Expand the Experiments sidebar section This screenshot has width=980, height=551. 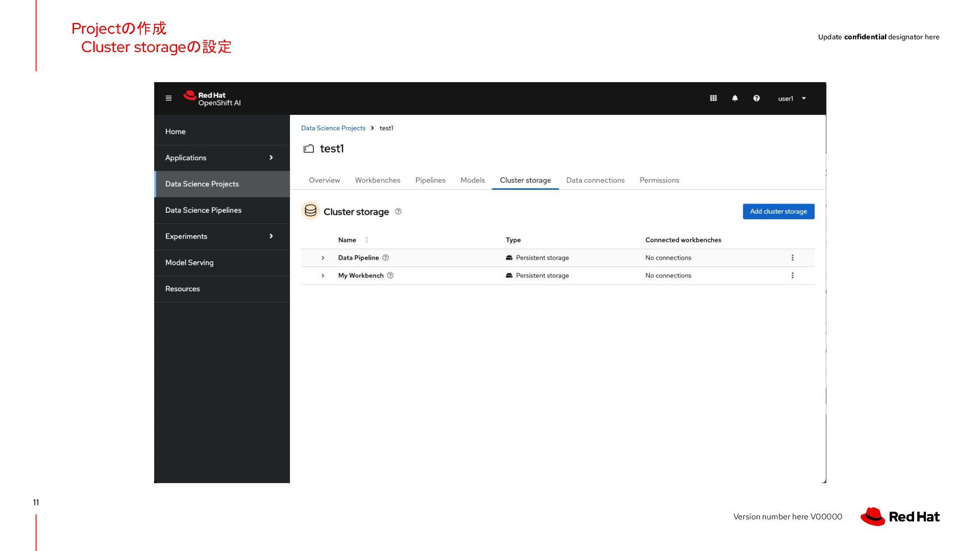(222, 236)
